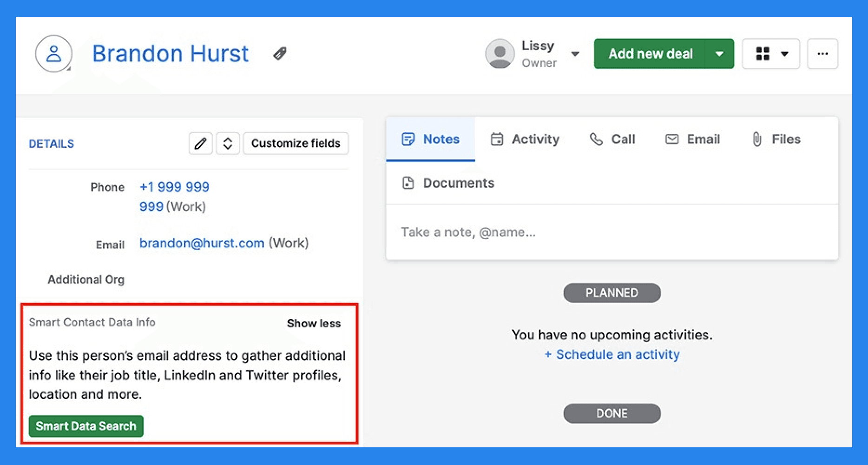Click Show less in Smart Contact Data

[x=314, y=323]
